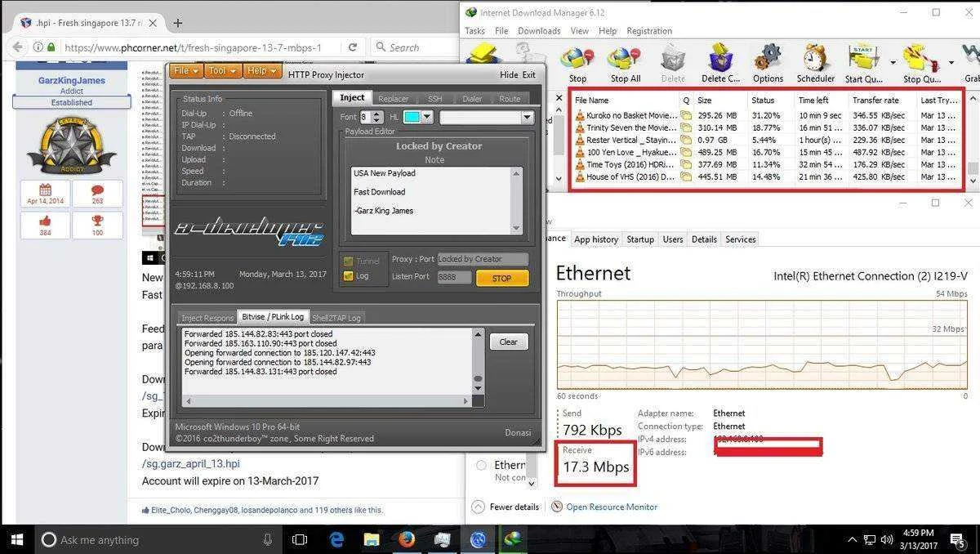Open the HL highlight color dropdown

click(426, 118)
